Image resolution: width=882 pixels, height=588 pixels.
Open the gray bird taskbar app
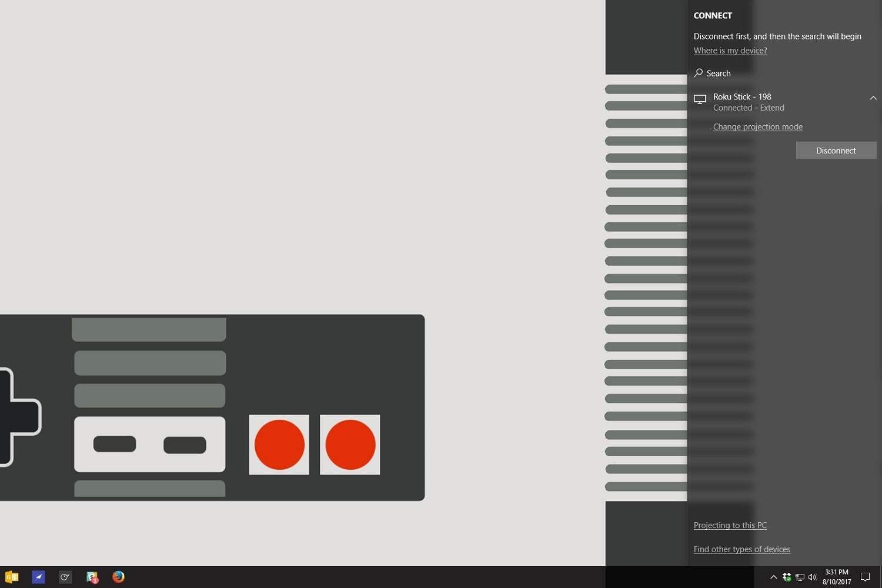point(65,577)
